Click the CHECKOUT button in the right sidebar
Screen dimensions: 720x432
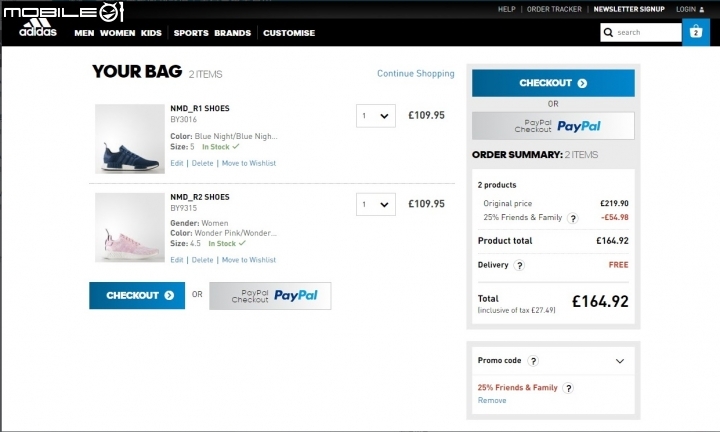[553, 83]
